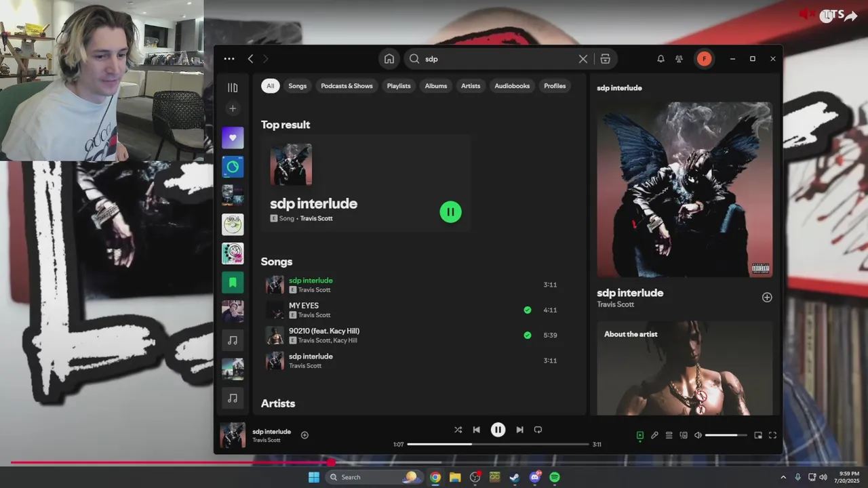
Task: Open Spotify Home via the house icon
Action: pos(389,59)
